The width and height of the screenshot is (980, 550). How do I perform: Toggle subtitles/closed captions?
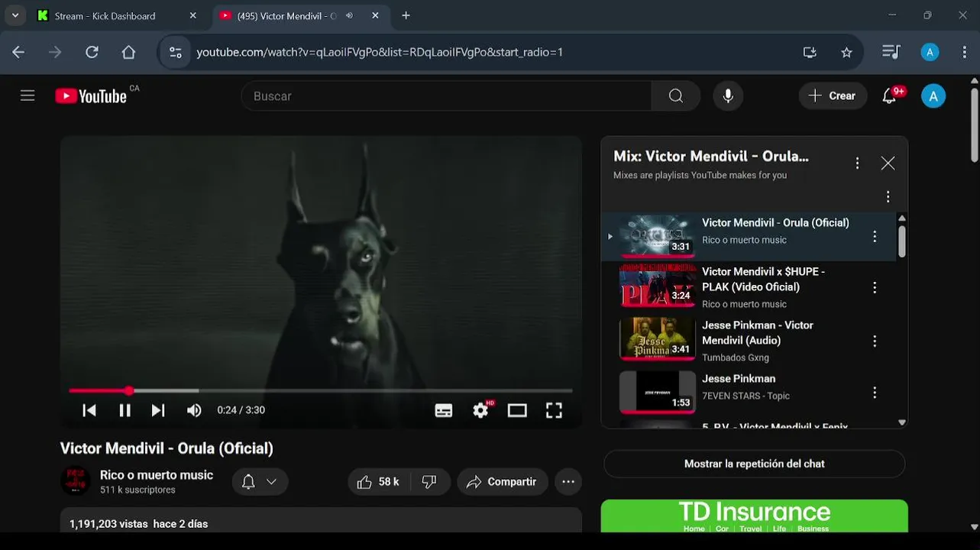click(444, 410)
